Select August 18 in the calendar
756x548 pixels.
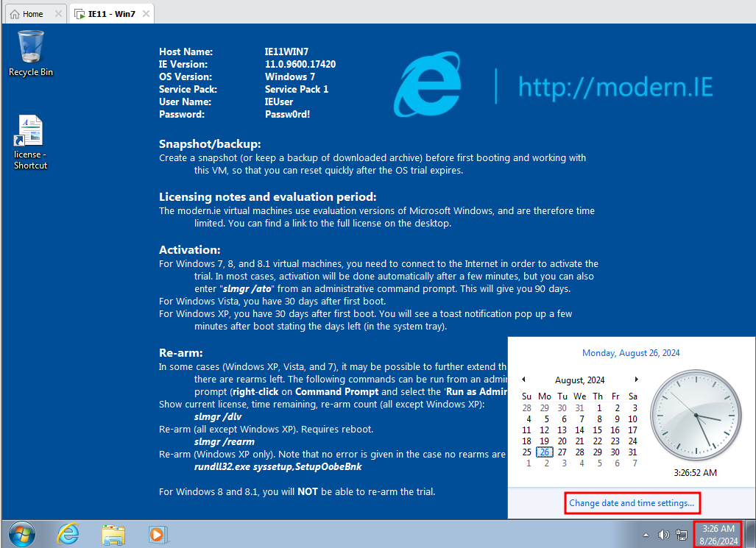click(526, 441)
